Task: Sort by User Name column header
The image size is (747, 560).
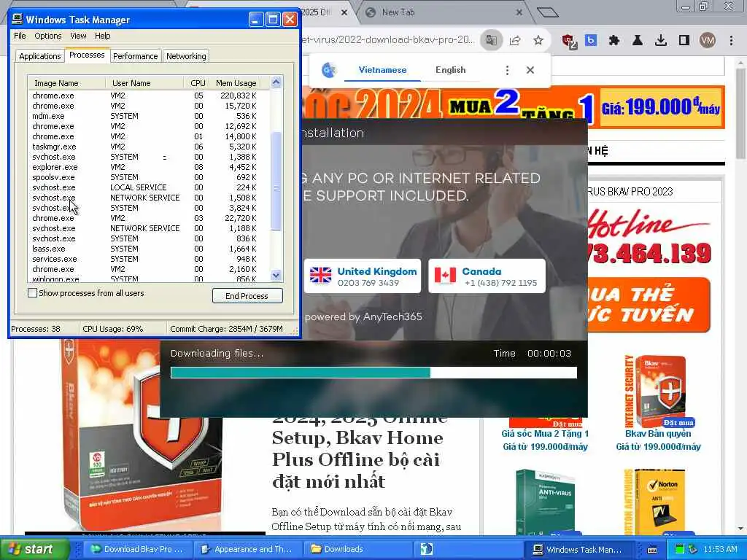Action: (144, 83)
